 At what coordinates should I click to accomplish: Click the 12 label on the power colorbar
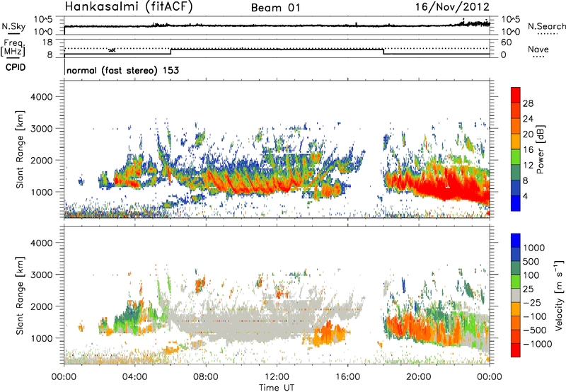tap(528, 166)
